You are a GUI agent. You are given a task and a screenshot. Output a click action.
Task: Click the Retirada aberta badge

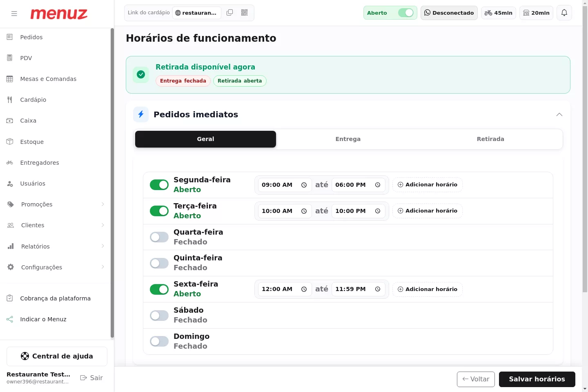pyautogui.click(x=240, y=81)
